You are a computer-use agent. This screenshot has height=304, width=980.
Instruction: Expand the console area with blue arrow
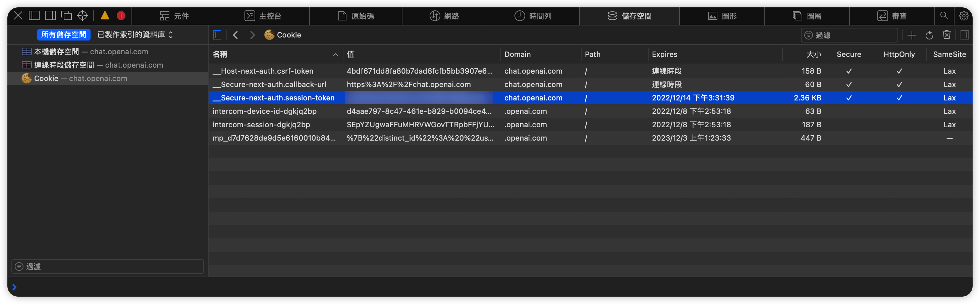(x=14, y=287)
